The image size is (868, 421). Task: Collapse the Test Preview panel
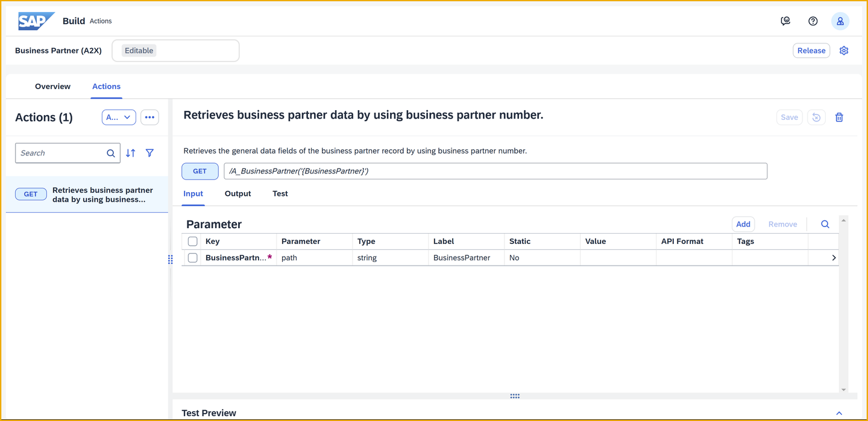pyautogui.click(x=839, y=413)
